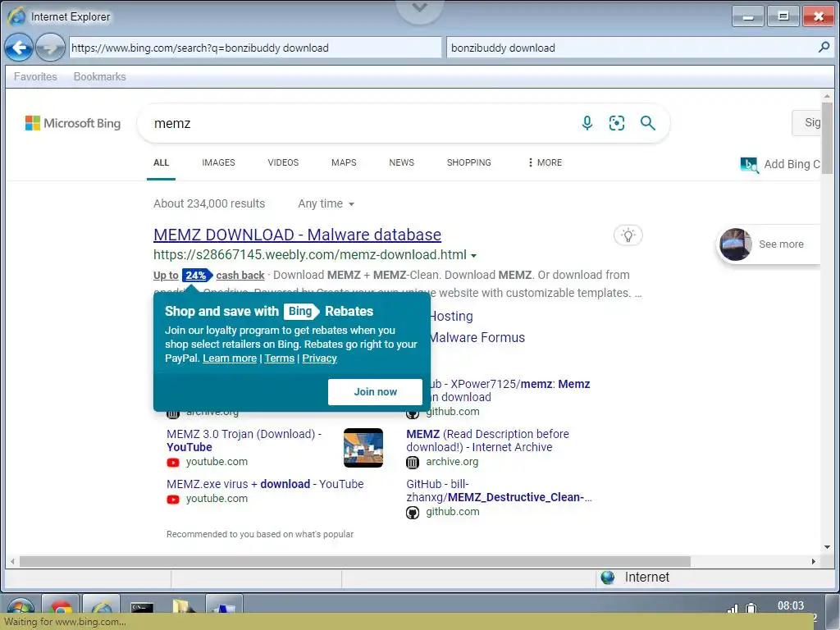This screenshot has width=840, height=630.
Task: Open MEMZ 3.0 Trojan (Download) YouTube link
Action: click(244, 441)
